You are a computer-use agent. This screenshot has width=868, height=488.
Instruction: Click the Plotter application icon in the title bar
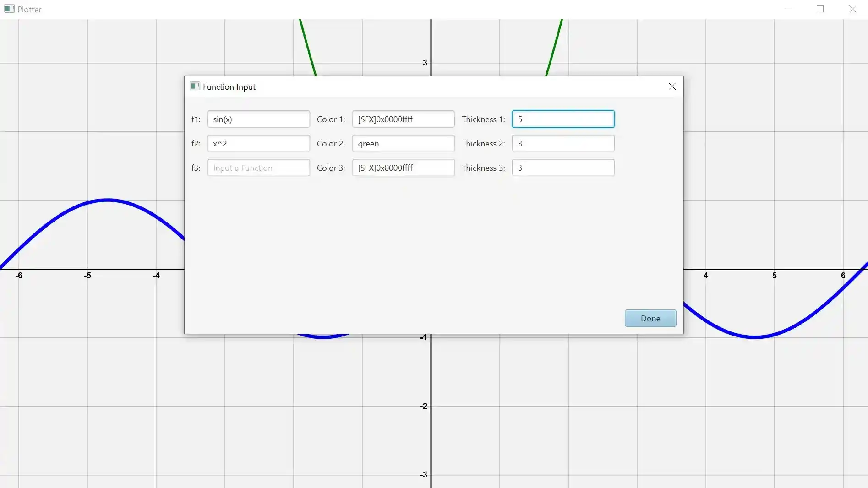(9, 9)
